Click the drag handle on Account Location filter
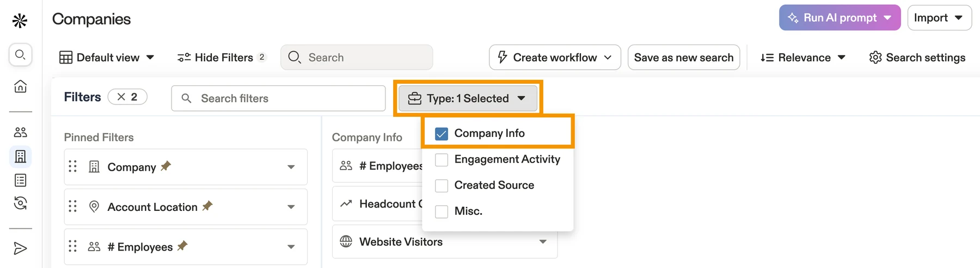980x268 pixels. (x=73, y=206)
